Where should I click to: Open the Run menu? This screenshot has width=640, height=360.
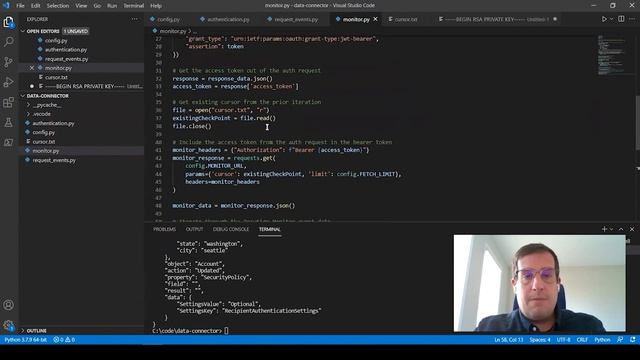tap(112, 6)
